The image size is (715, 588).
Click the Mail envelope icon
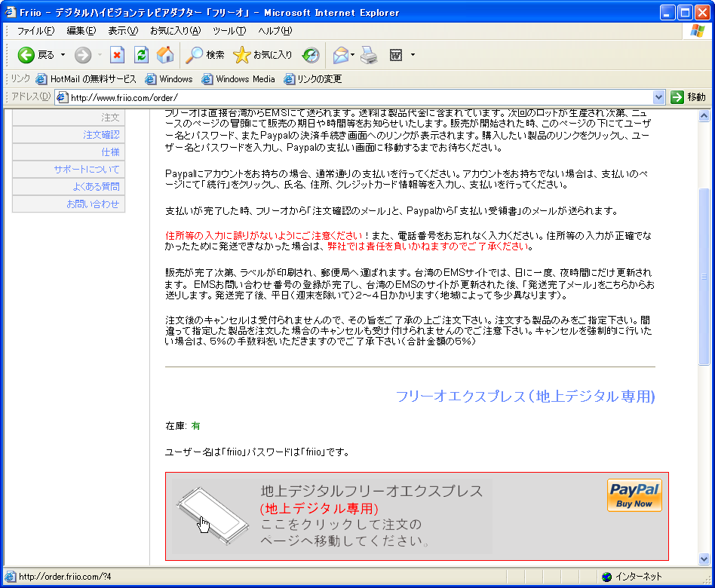click(x=341, y=55)
